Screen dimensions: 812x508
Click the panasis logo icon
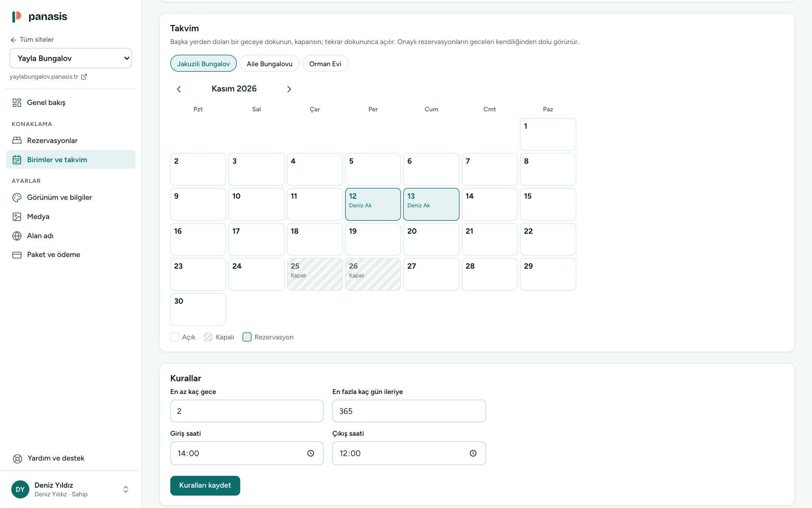coord(17,17)
